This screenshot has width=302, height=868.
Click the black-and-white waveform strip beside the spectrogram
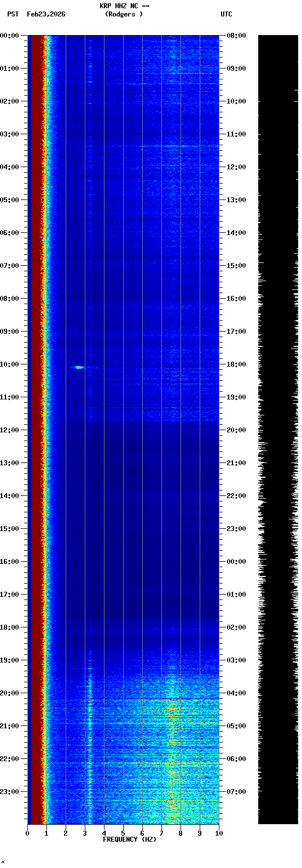278,430
